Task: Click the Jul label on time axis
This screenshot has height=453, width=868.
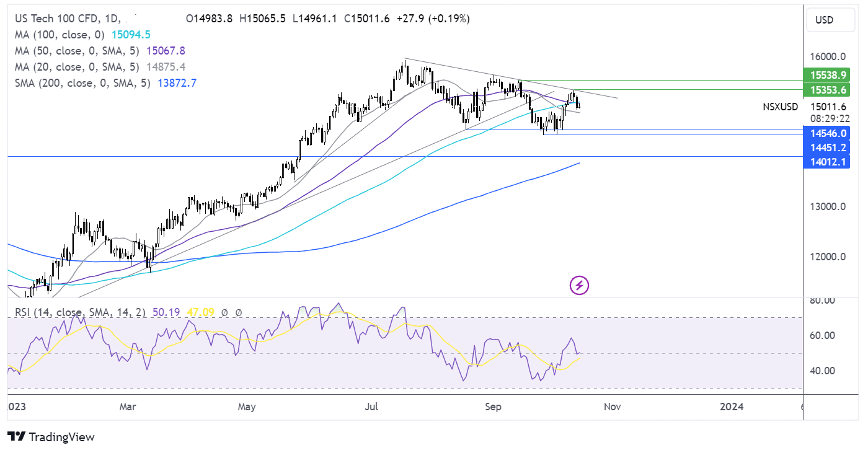Action: click(x=372, y=407)
